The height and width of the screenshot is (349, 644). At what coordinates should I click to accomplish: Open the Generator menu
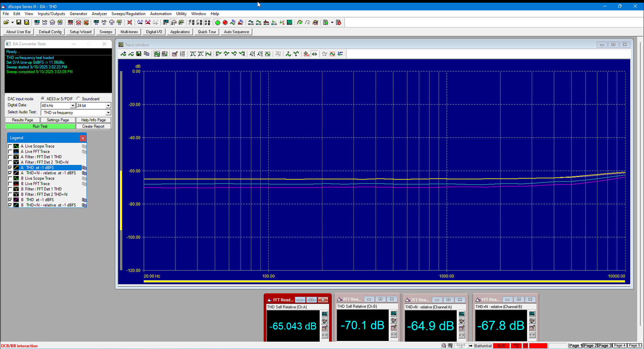click(78, 14)
